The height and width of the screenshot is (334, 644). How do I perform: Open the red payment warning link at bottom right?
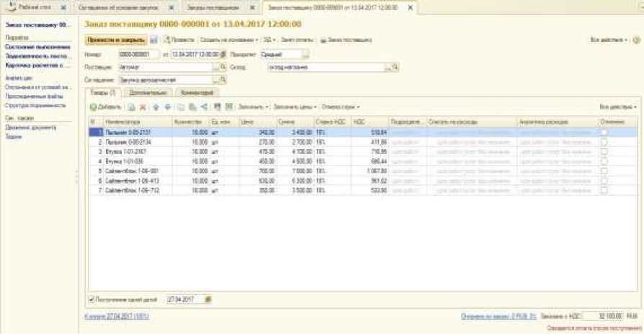point(594,328)
